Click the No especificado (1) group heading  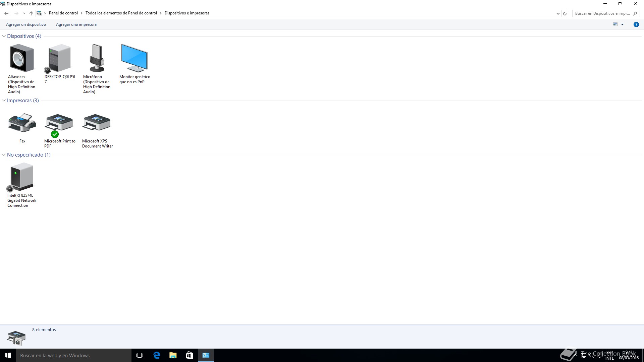29,155
